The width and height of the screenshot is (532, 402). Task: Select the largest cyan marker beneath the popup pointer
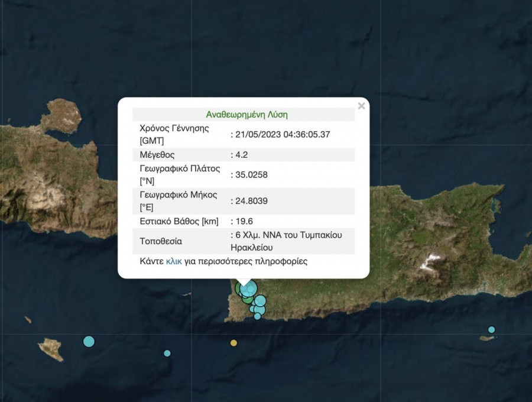click(249, 288)
